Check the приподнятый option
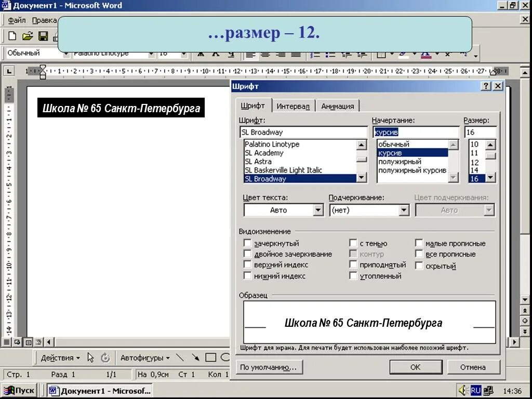532x399 pixels. (353, 264)
